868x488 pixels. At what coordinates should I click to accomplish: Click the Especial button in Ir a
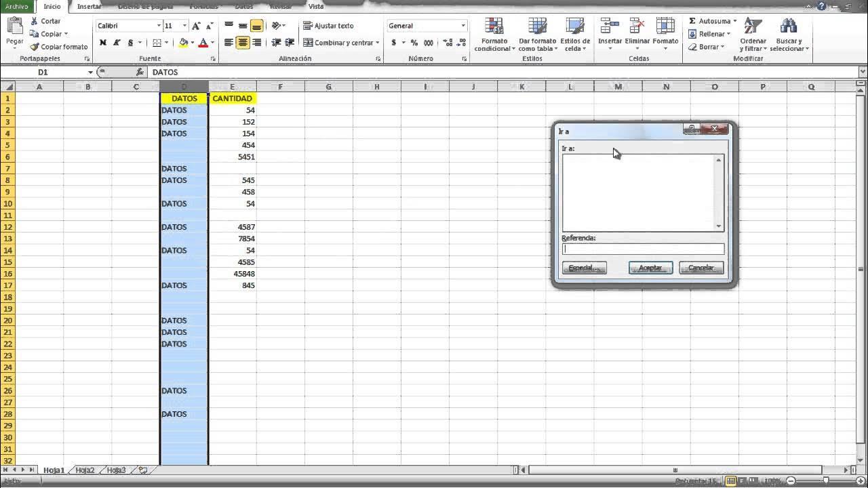tap(584, 267)
